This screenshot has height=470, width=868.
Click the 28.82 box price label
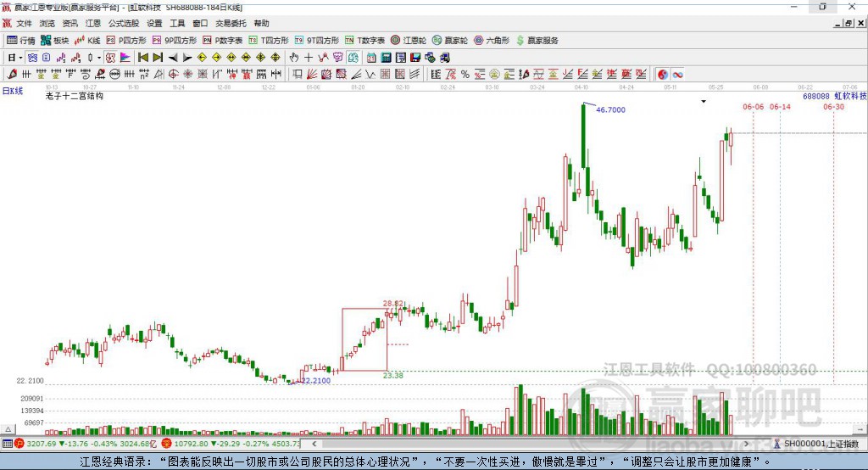click(x=393, y=304)
